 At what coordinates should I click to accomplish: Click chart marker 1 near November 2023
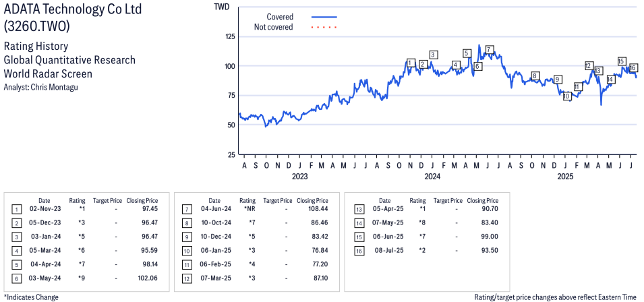[x=410, y=63]
